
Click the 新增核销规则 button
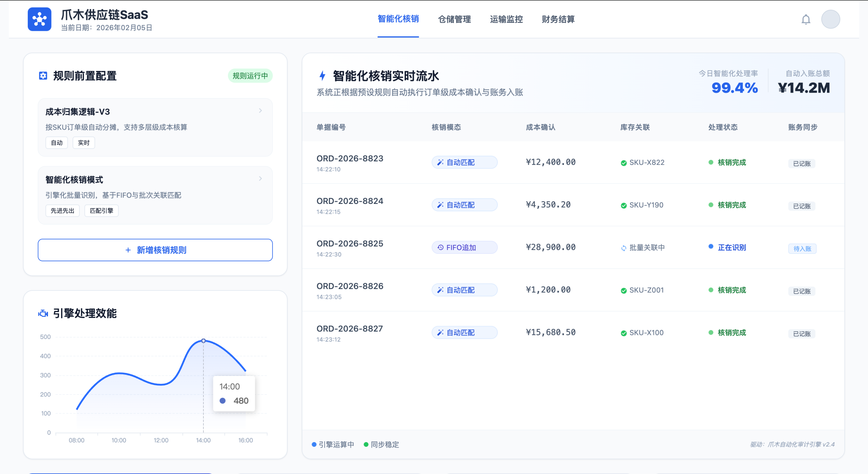click(x=155, y=250)
